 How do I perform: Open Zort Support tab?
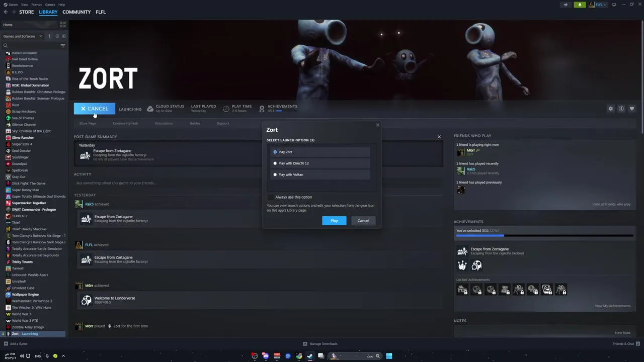223,123
